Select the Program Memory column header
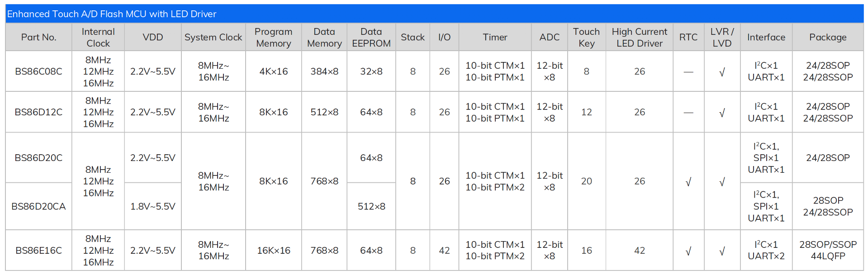868x275 pixels. coord(273,38)
